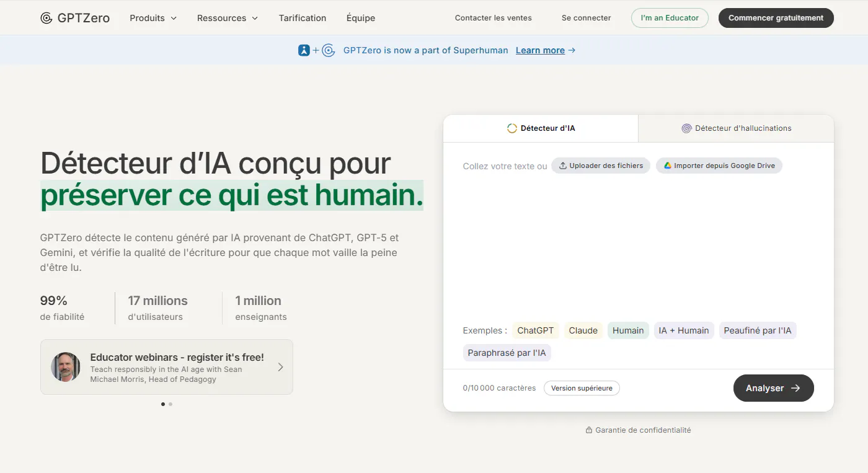The width and height of the screenshot is (868, 473).
Task: Select the first carousel dot under the webinar card
Action: tap(163, 404)
